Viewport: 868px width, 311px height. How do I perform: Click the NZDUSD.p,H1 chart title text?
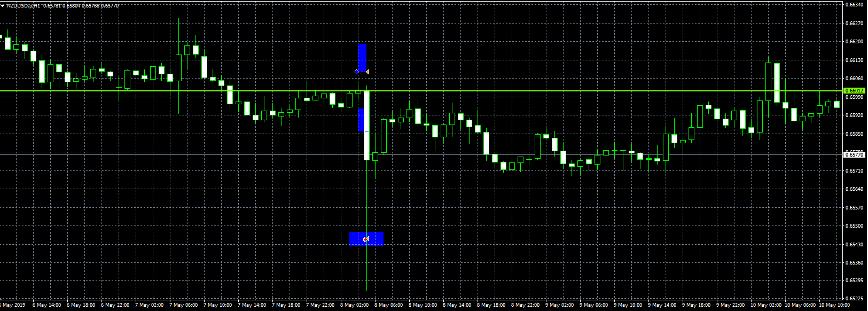click(x=23, y=5)
